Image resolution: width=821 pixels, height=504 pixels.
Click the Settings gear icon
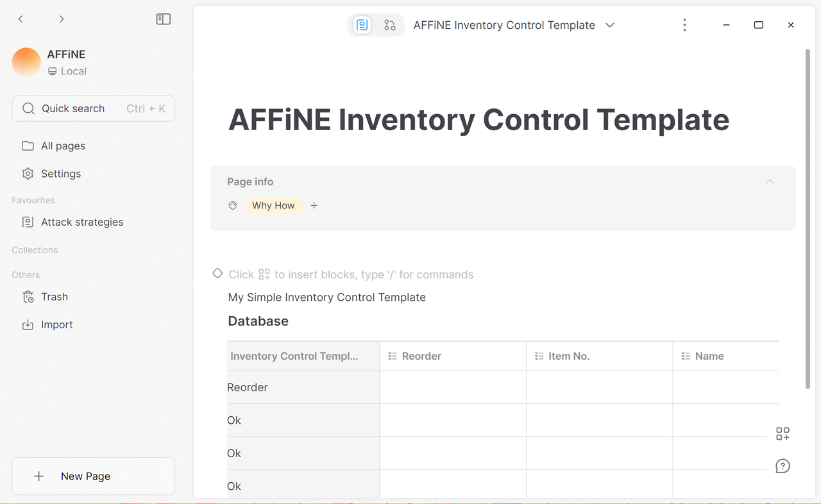(28, 174)
